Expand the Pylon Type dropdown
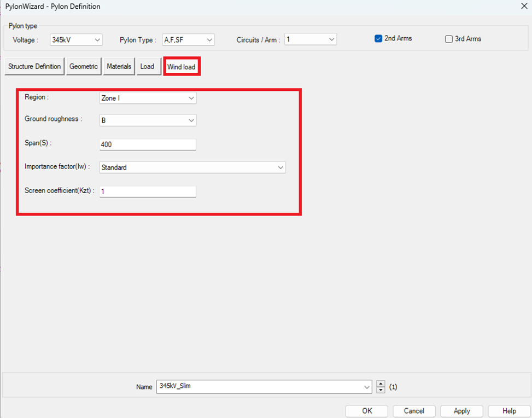 pyautogui.click(x=188, y=39)
